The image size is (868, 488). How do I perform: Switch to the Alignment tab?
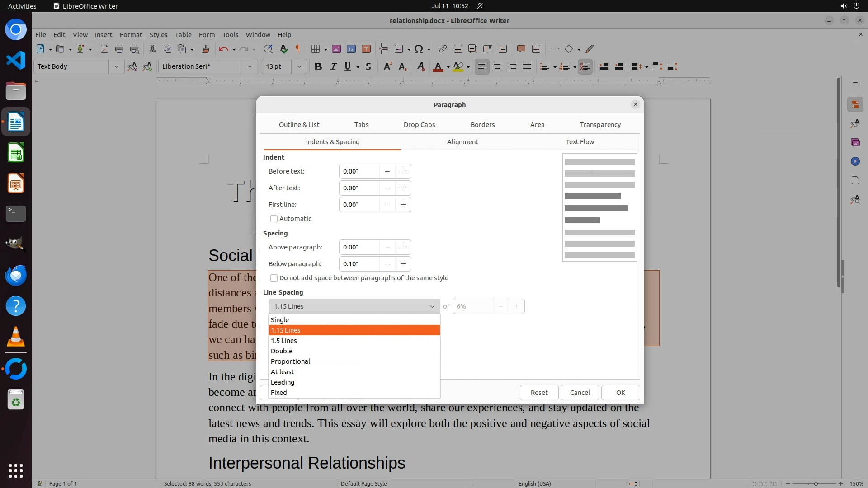point(462,142)
